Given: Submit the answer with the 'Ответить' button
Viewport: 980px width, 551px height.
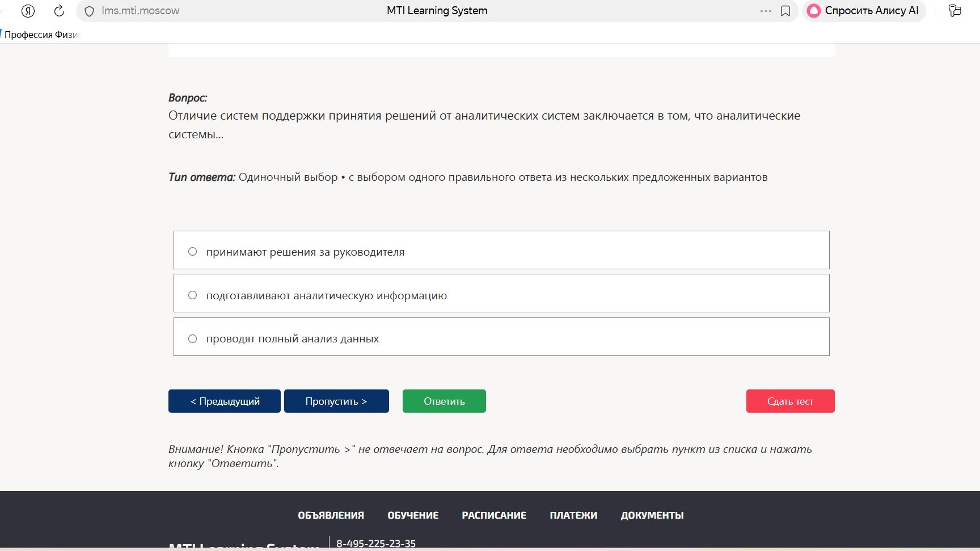Looking at the screenshot, I should (444, 401).
